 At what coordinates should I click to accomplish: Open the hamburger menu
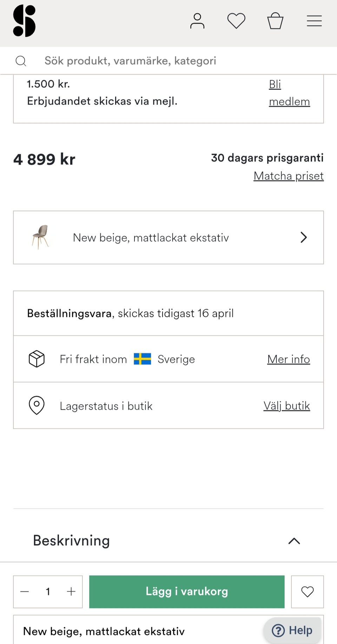314,21
